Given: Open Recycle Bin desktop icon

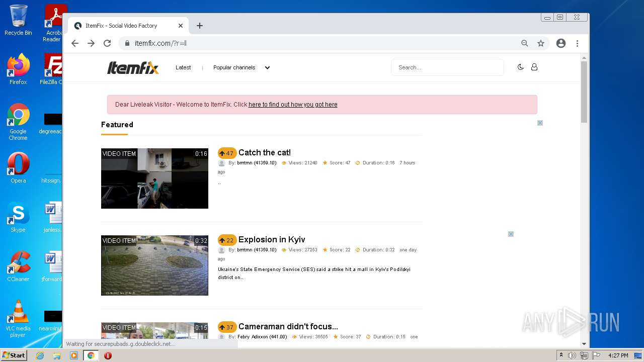Looking at the screenshot, I should (18, 21).
